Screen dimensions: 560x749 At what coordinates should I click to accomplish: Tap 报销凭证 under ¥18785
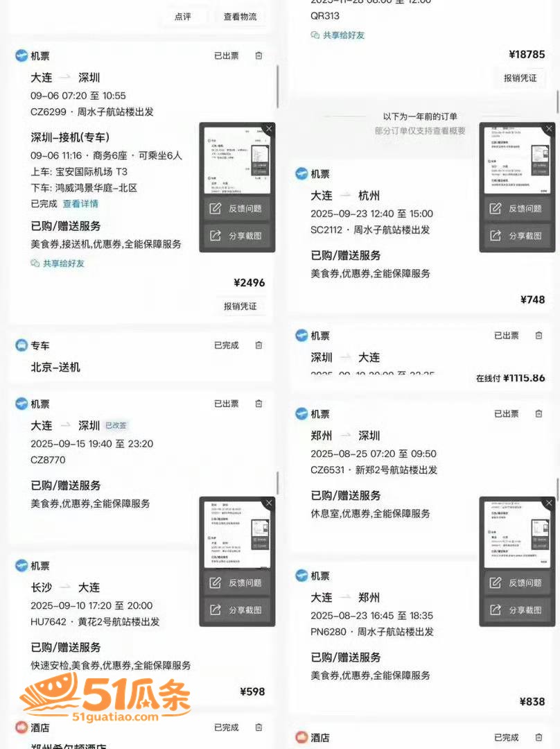520,78
